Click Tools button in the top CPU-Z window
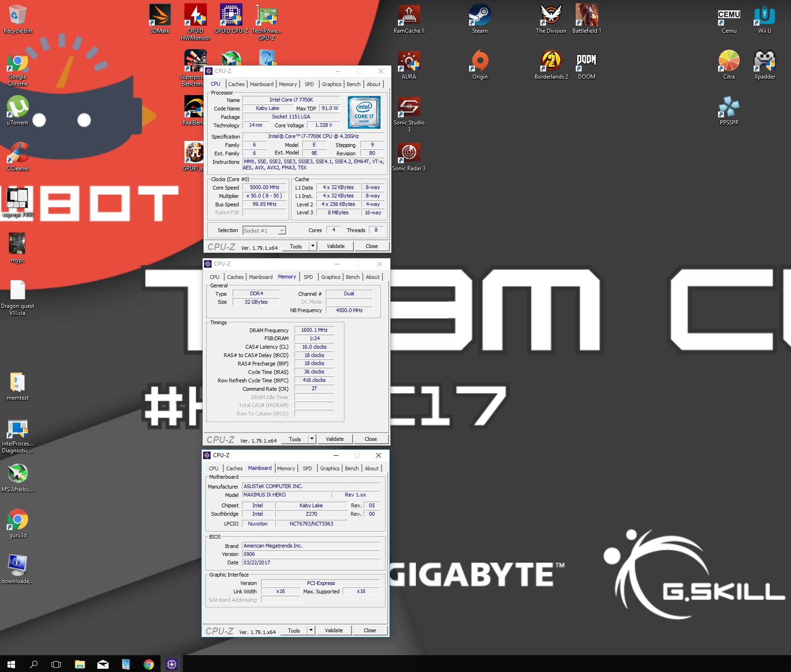The width and height of the screenshot is (791, 672). tap(296, 246)
